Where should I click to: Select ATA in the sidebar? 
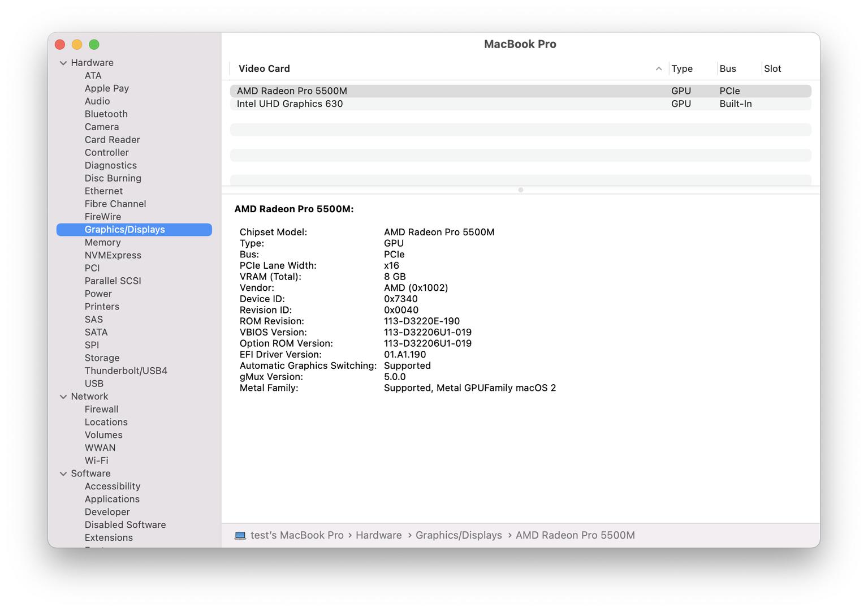tap(93, 75)
